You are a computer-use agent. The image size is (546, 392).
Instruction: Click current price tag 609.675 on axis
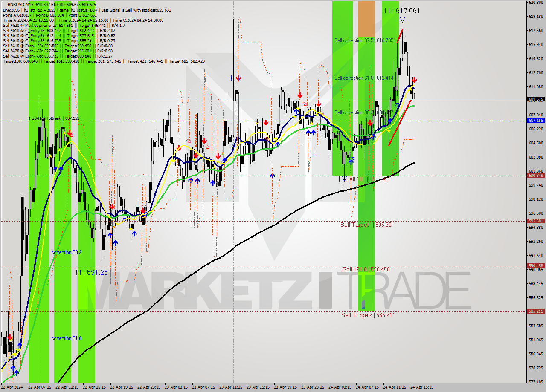click(536, 99)
